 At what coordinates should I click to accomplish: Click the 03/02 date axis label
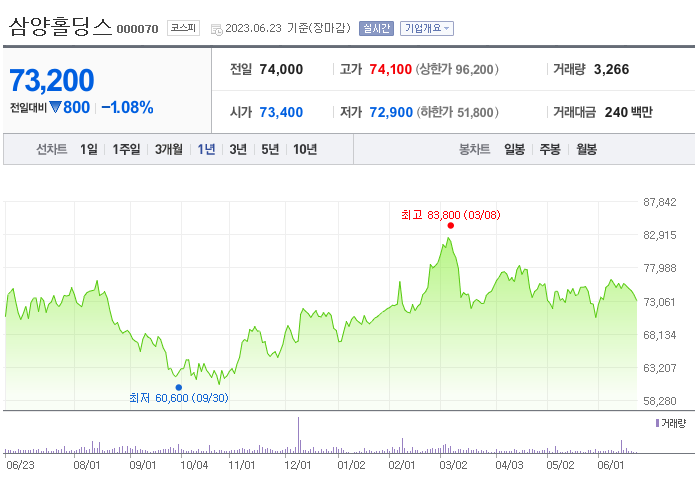click(x=453, y=465)
